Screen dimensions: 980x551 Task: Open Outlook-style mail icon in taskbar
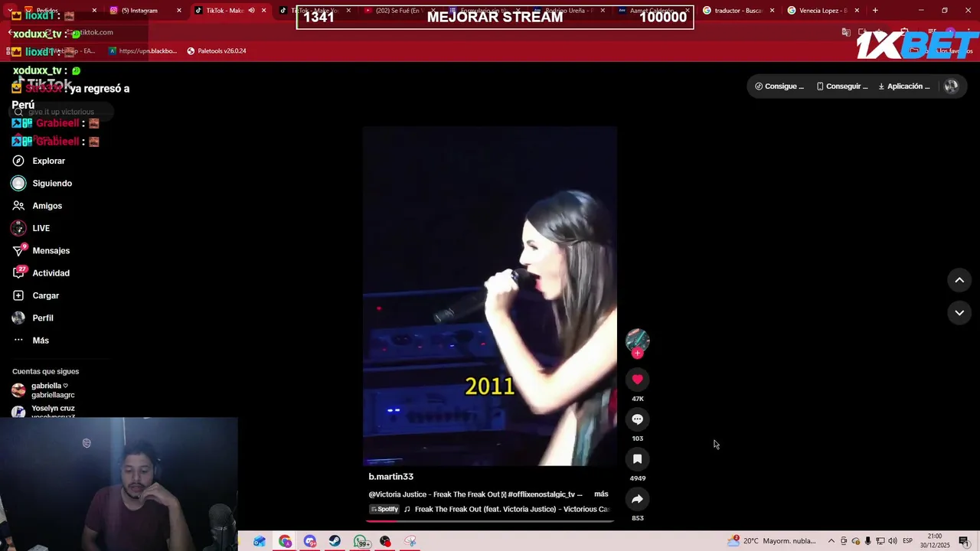(260, 541)
